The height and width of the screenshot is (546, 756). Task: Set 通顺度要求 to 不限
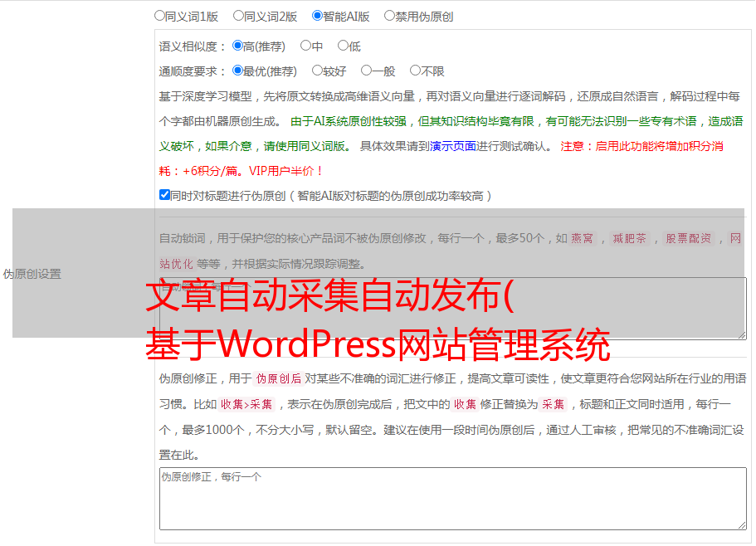click(x=415, y=71)
